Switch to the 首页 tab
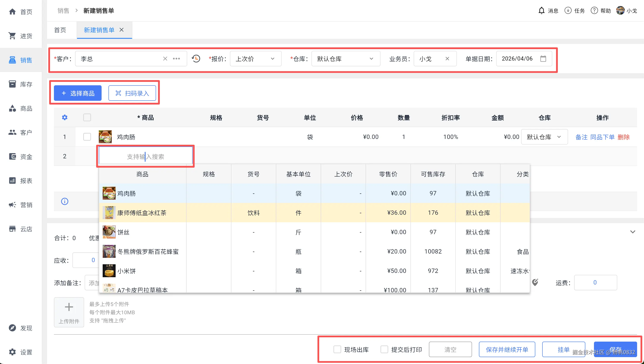The width and height of the screenshot is (644, 364). pos(60,30)
